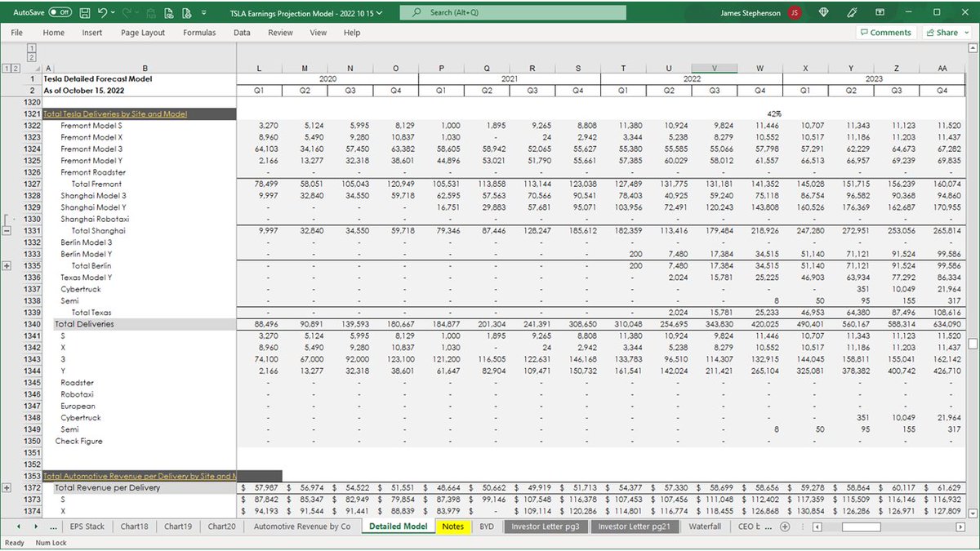Switch to the Chart18 sheet tab
This screenshot has width=980, height=551.
pos(134,527)
